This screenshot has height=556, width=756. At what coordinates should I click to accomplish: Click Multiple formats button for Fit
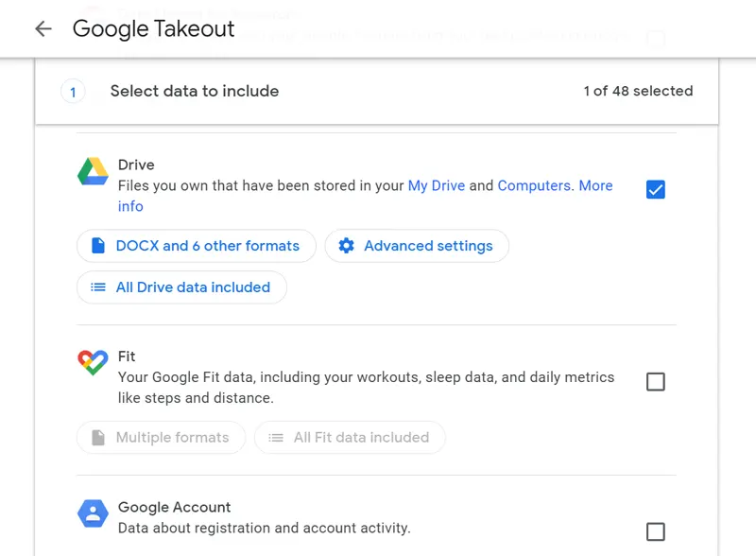(x=161, y=438)
